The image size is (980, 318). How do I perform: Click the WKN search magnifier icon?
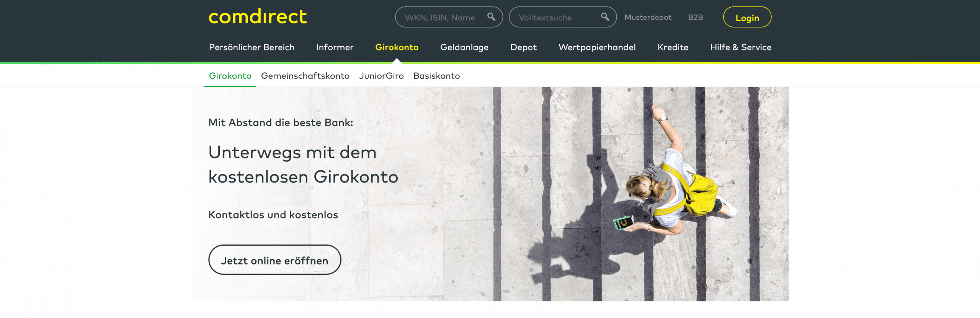point(491,17)
